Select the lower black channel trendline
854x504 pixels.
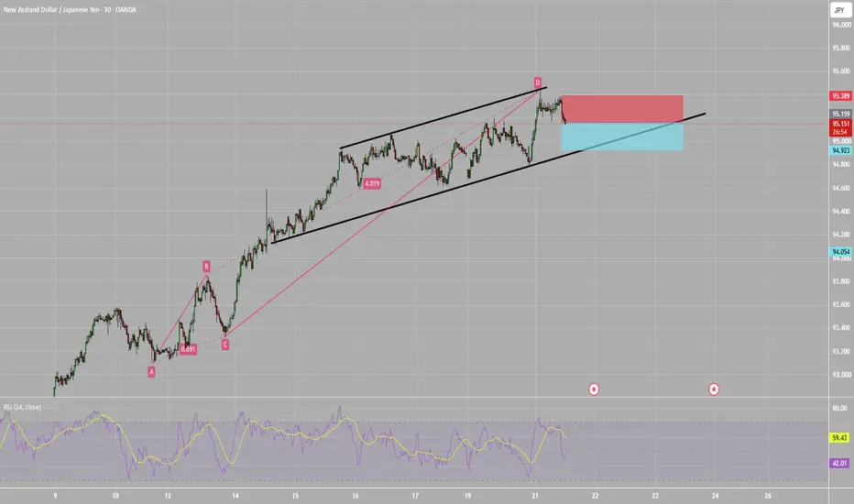tap(488, 178)
